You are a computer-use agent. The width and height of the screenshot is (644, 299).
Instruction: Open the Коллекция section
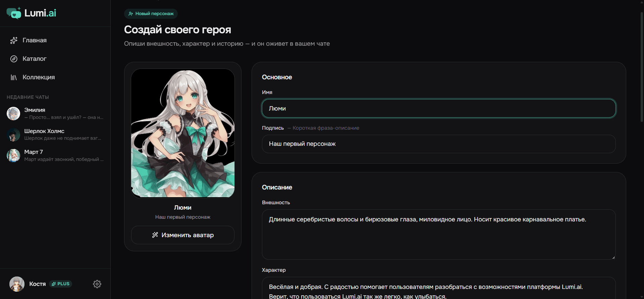(55, 77)
